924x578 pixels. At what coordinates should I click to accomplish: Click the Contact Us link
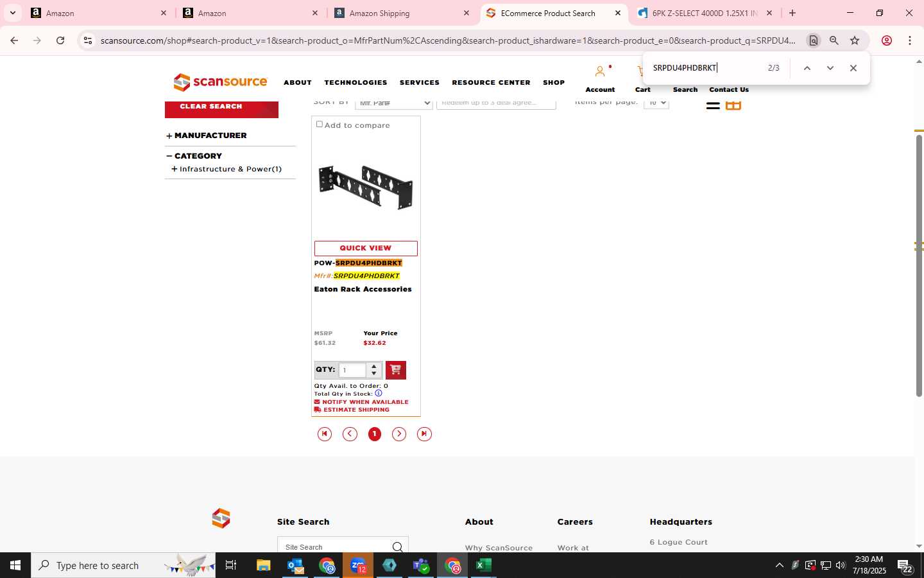(729, 90)
